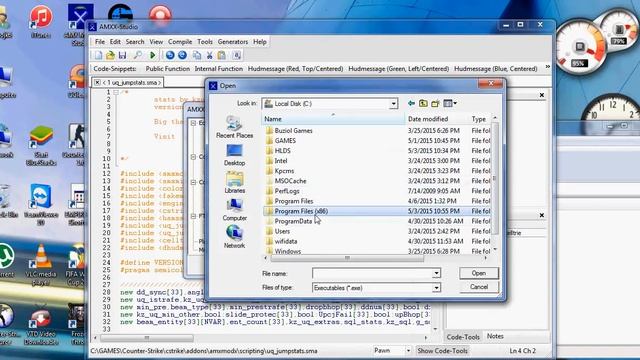Click the Search magnifier toolbar icon
Screen dimensions: 640x360
pos(138,55)
